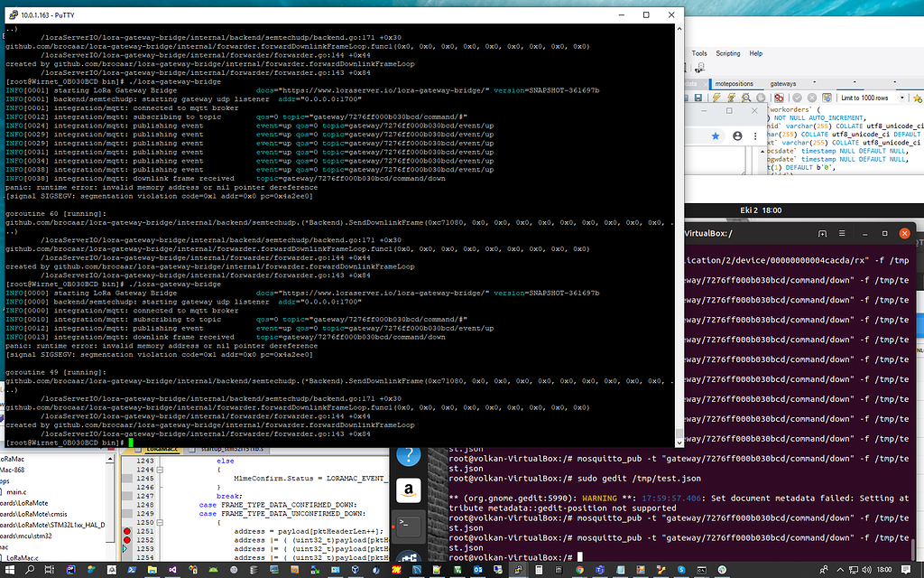
Task: Click code line 'MlmeConfirm.Status = LORAMAC_EVENT_' in the editor
Action: (x=309, y=479)
